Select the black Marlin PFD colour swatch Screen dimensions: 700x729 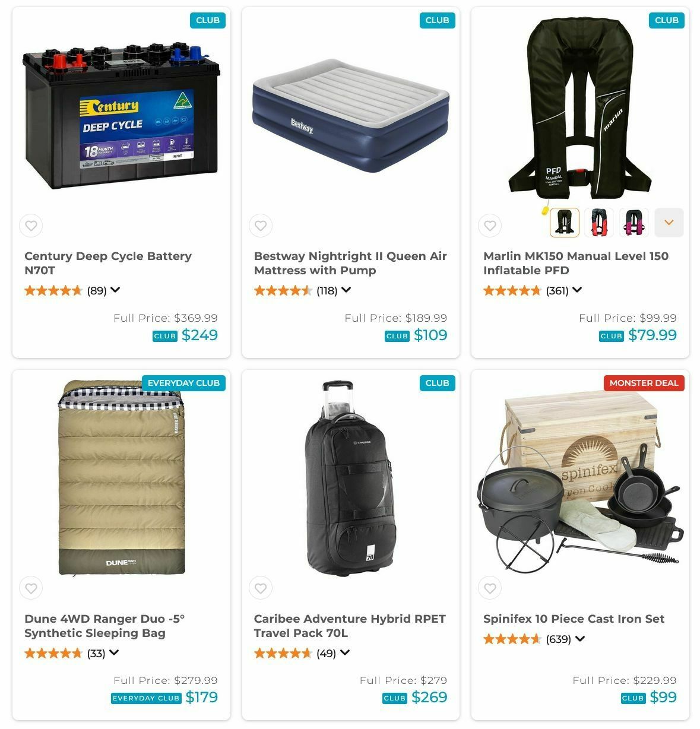565,223
